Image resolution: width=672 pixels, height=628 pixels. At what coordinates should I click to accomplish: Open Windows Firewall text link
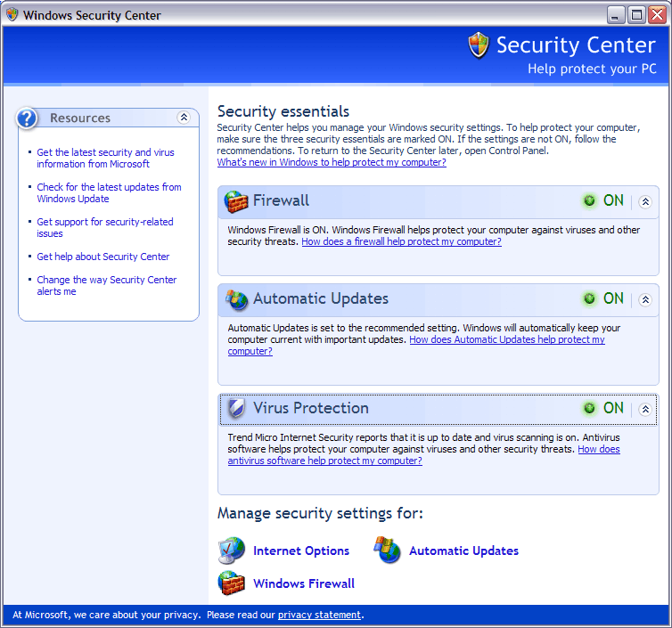click(x=303, y=583)
